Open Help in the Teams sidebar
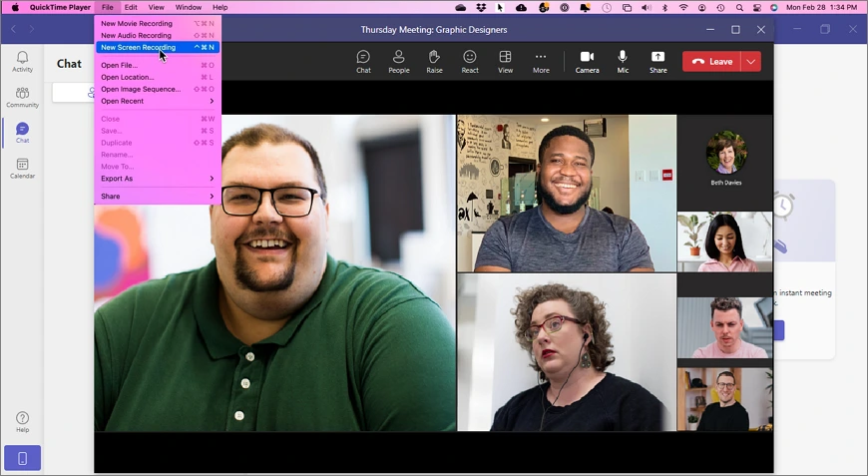Viewport: 868px width, 476px height. tap(22, 422)
